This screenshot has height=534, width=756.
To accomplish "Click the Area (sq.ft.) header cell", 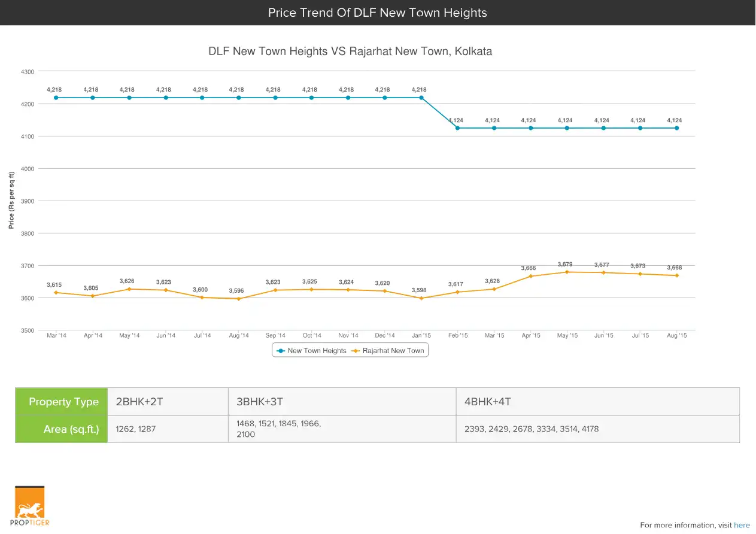I will tap(62, 429).
